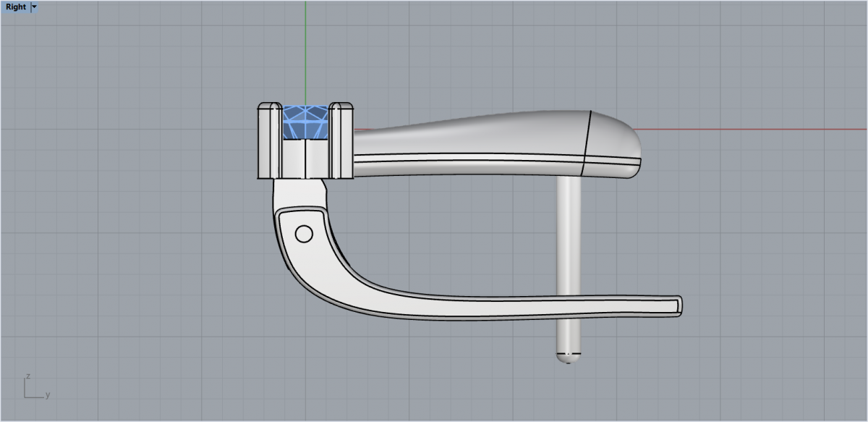Select the right prong beside the gemstone
The height and width of the screenshot is (422, 868).
point(341,141)
